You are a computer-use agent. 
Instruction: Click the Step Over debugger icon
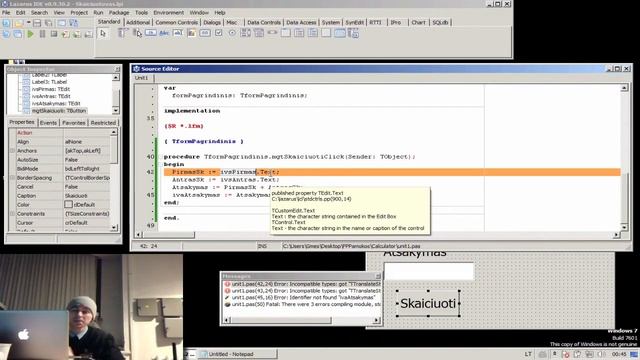77,34
